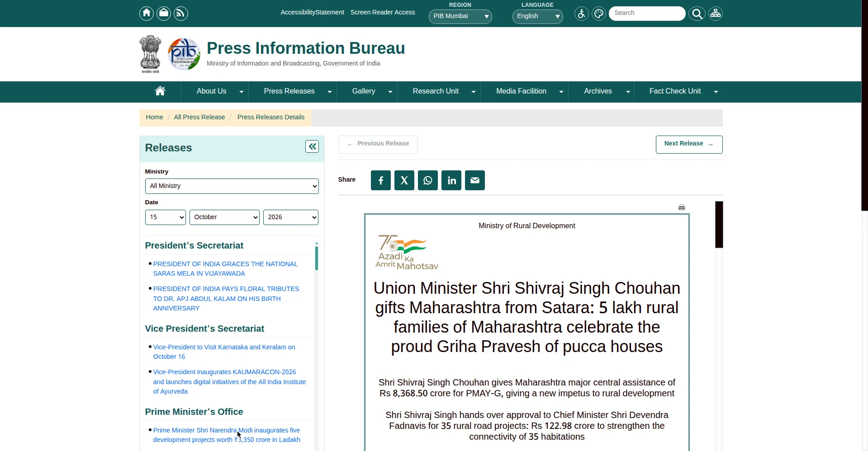Viewport: 868px width, 451px height.
Task: Share the release on LinkedIn
Action: pyautogui.click(x=451, y=180)
